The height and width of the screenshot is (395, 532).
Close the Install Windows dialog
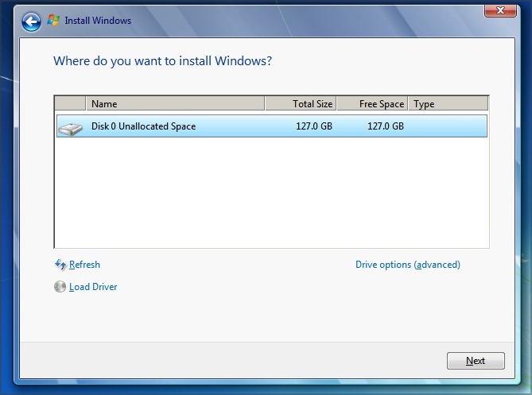[500, 10]
